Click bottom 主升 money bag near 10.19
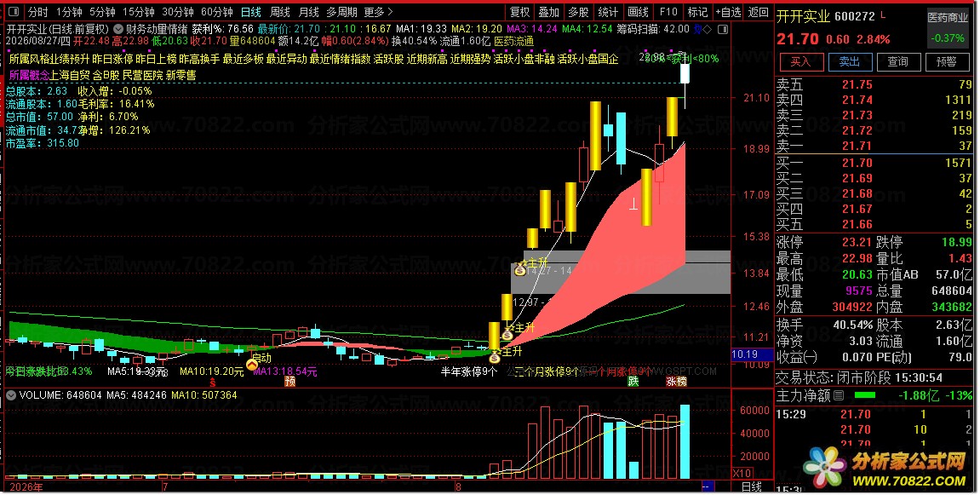980x495 pixels. pos(495,358)
